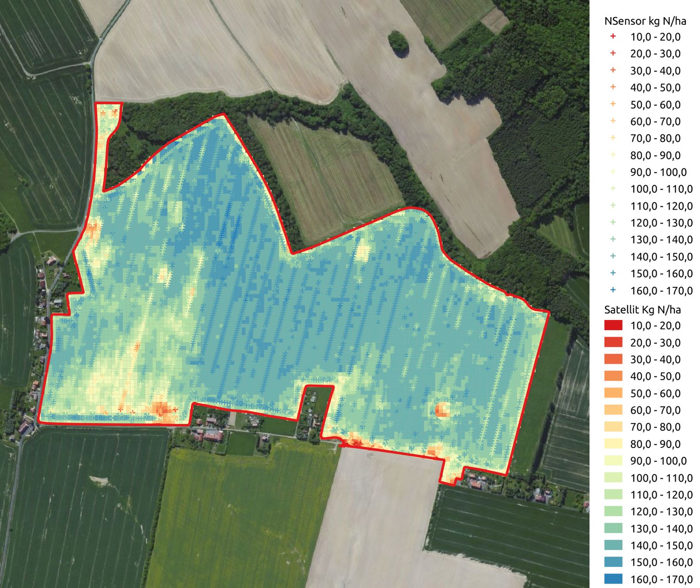The height and width of the screenshot is (588, 700).
Task: Select the NSensor 120,0 - 130,0 plus marker
Action: pos(613,222)
